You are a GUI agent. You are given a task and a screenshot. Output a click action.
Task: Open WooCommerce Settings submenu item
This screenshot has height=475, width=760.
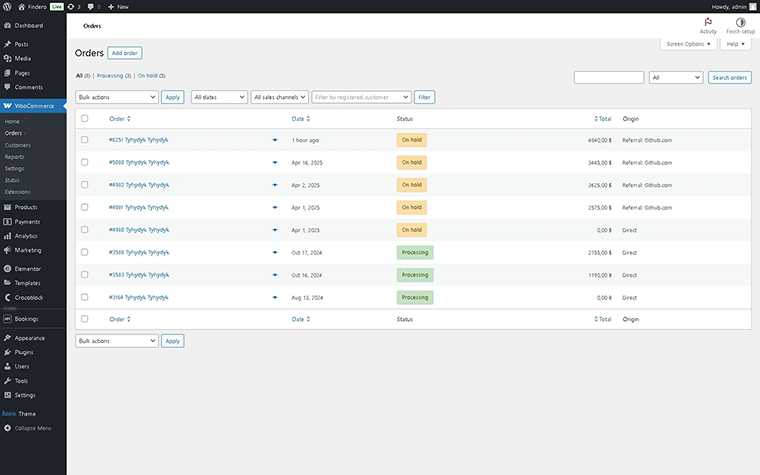pyautogui.click(x=14, y=169)
